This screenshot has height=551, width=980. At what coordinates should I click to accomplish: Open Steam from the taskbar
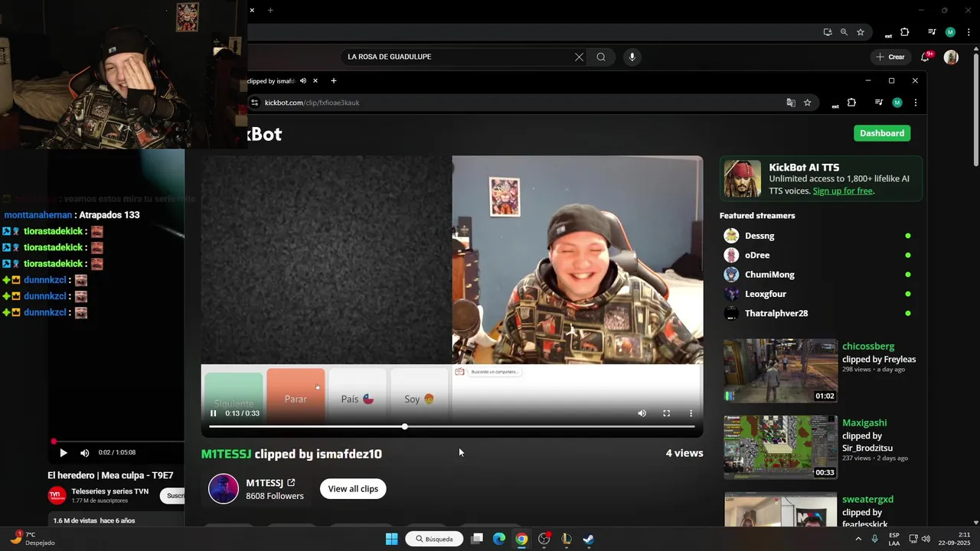tap(588, 539)
